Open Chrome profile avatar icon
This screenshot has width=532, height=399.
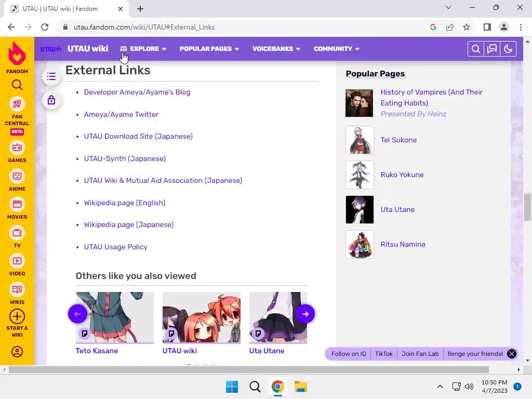504,27
